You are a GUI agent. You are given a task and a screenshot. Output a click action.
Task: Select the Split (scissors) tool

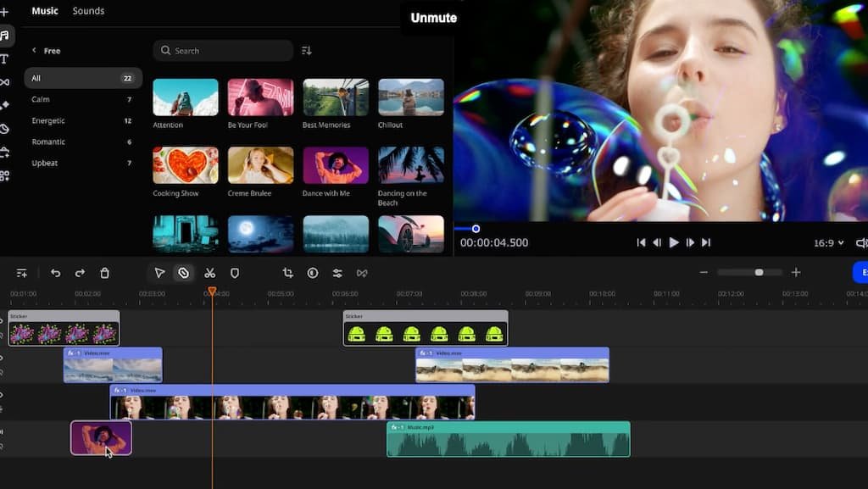click(x=210, y=273)
